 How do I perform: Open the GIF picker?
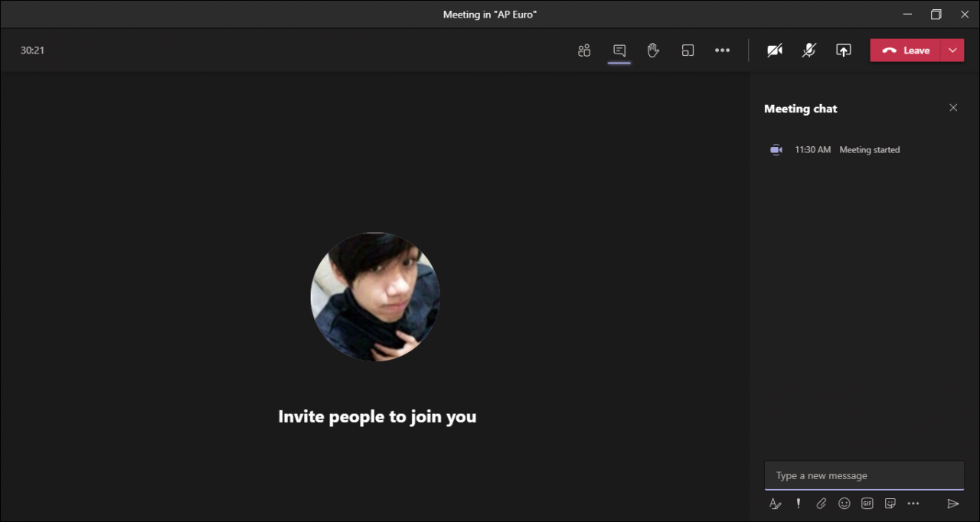coord(867,504)
